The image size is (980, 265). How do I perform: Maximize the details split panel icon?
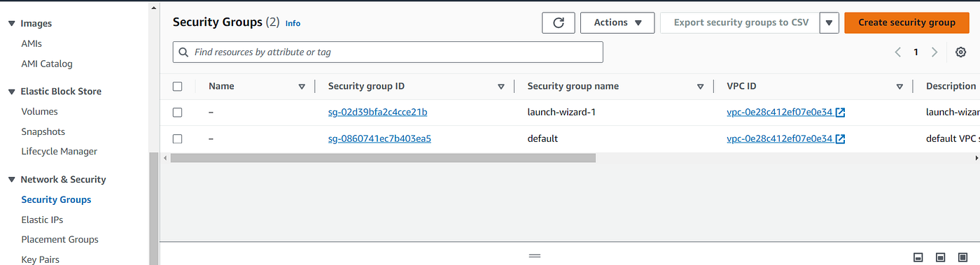(963, 257)
